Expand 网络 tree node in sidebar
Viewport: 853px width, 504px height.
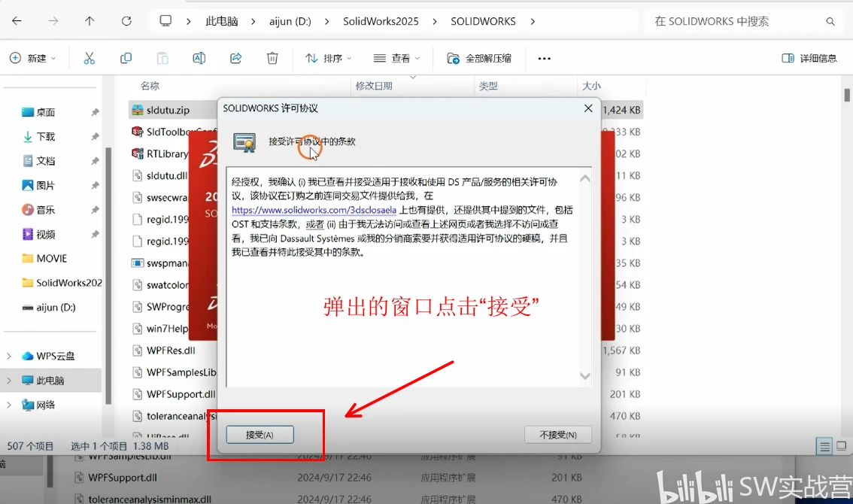9,405
